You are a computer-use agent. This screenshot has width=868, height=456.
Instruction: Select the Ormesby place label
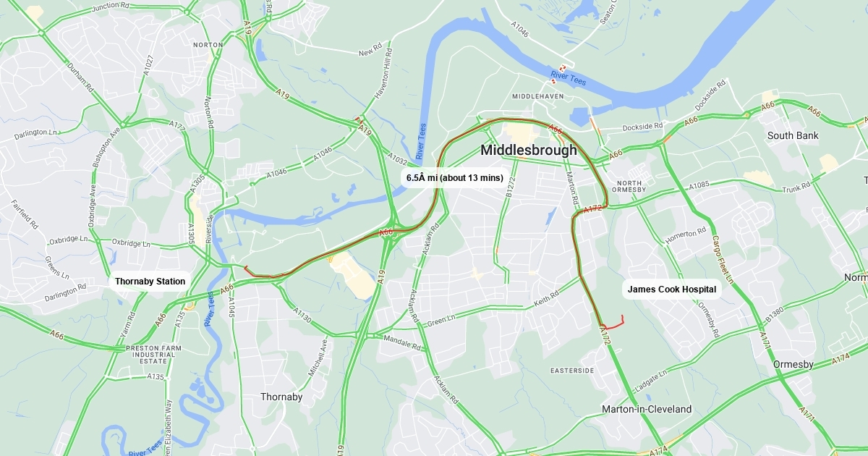click(x=793, y=364)
